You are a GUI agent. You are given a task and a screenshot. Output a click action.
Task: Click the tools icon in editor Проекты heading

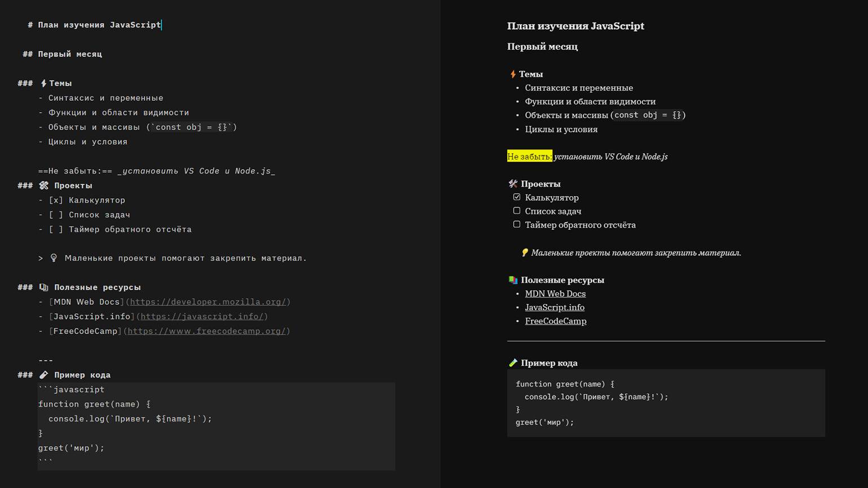click(x=44, y=185)
